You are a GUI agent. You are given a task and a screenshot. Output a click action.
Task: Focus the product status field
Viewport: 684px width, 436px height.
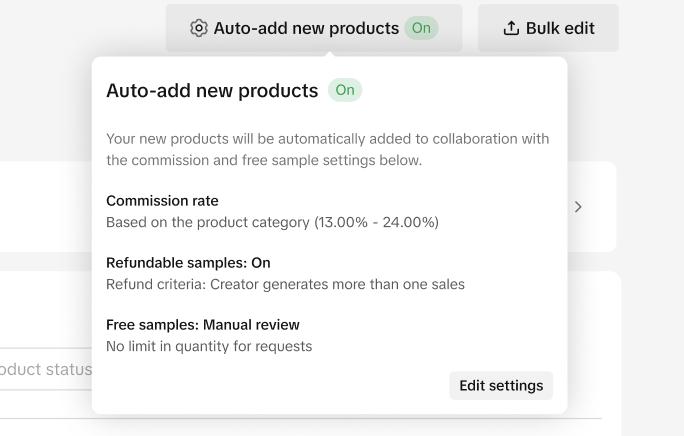(45, 369)
